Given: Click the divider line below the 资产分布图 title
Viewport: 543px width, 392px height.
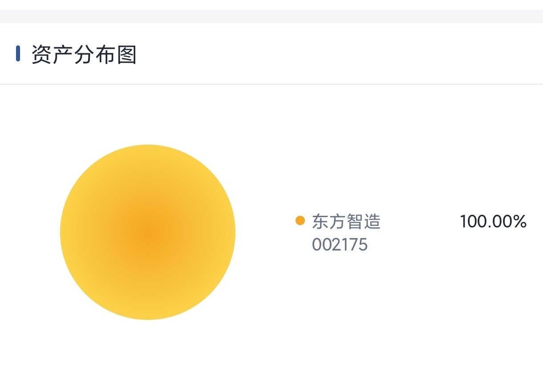Looking at the screenshot, I should pos(271,84).
